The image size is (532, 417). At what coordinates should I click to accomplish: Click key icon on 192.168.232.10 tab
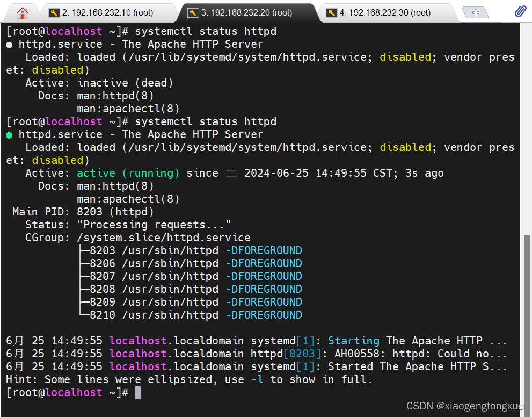coord(54,13)
